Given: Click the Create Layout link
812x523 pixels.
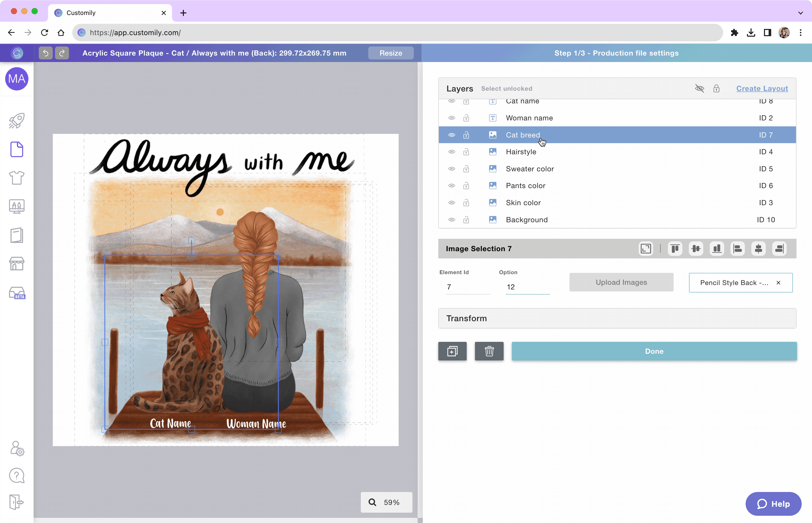Looking at the screenshot, I should pos(762,88).
